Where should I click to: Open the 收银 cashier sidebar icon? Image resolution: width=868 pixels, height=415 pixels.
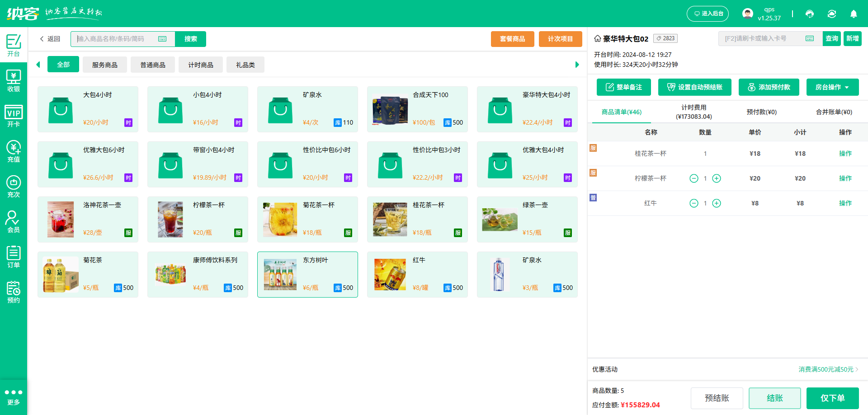(x=14, y=80)
